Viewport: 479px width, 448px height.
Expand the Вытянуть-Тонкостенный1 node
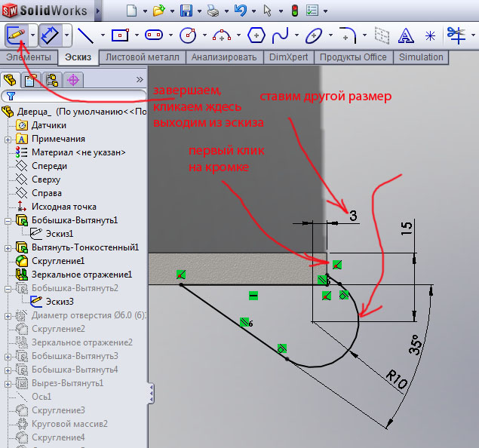coord(8,247)
